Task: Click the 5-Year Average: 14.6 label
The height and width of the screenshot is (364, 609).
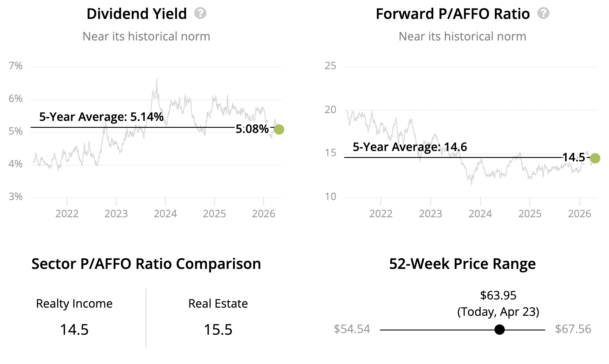Action: coord(410,147)
